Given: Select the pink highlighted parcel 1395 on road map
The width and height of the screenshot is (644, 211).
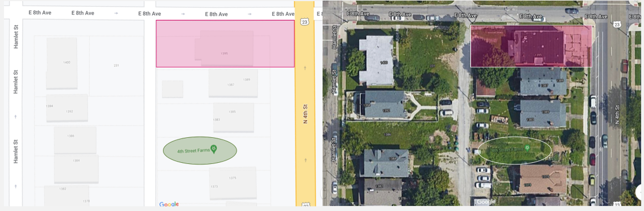Looking at the screenshot, I should click(x=225, y=44).
